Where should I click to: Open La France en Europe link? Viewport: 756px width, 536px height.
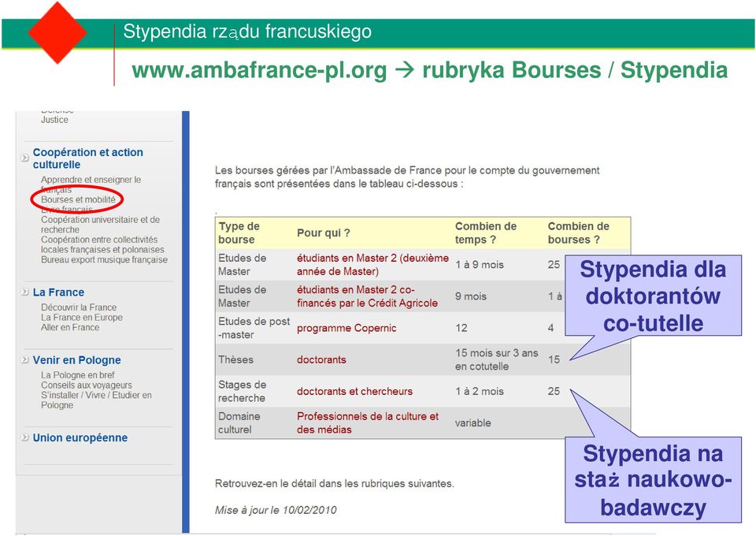(81, 318)
